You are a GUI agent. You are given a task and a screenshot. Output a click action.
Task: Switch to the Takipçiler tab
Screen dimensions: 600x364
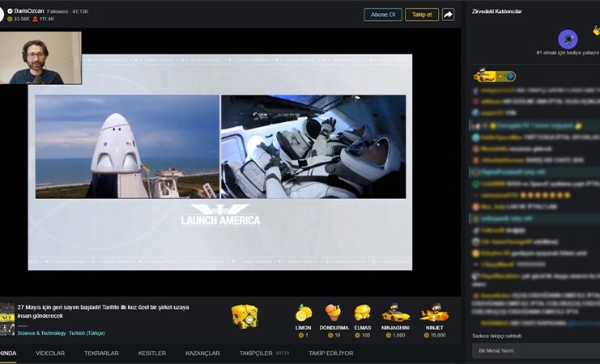pos(265,353)
